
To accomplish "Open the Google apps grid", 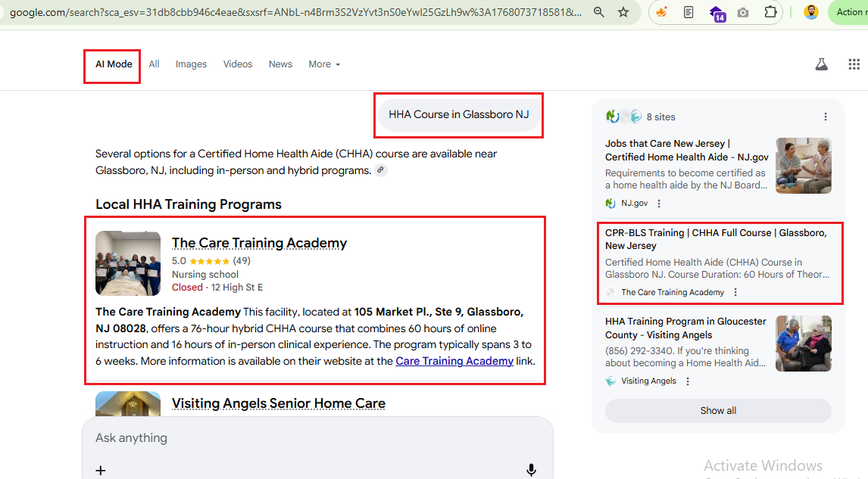I will (x=854, y=64).
